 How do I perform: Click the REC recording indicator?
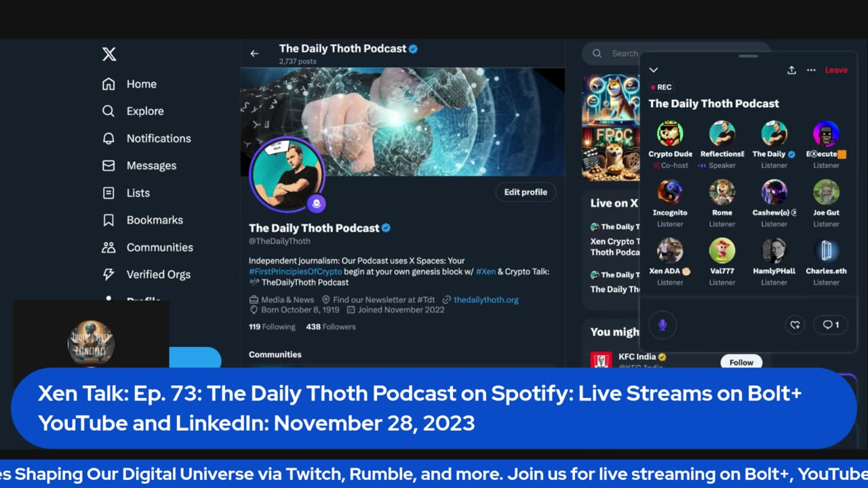(661, 87)
